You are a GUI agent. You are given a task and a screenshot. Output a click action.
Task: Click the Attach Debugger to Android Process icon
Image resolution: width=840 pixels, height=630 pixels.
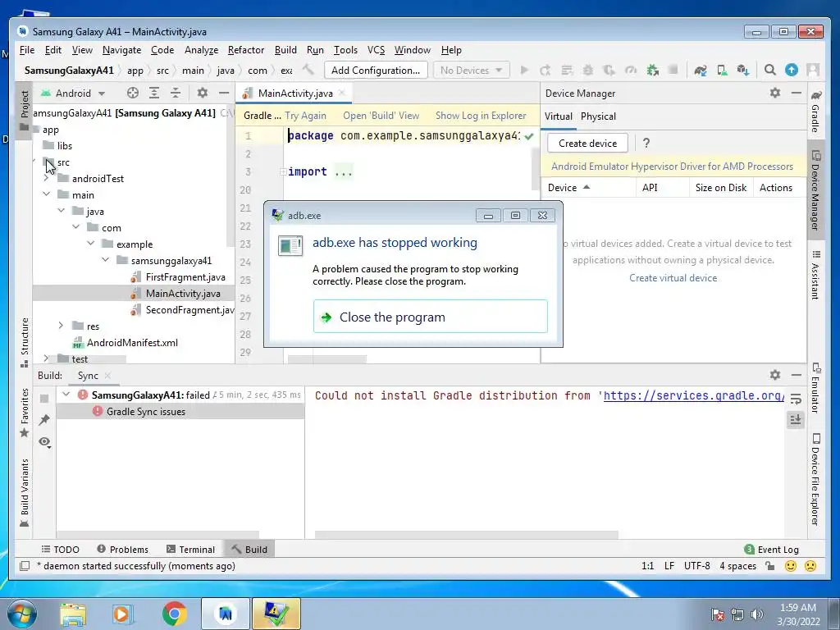[x=652, y=71]
